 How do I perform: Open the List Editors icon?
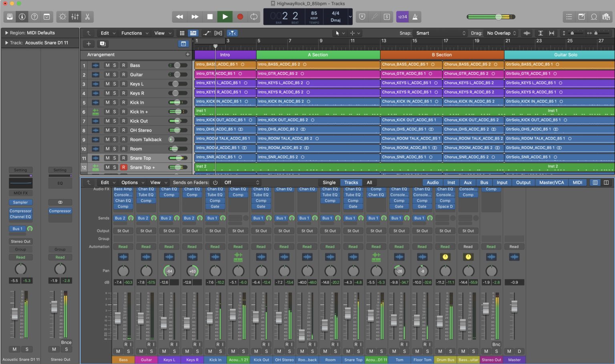pos(569,17)
